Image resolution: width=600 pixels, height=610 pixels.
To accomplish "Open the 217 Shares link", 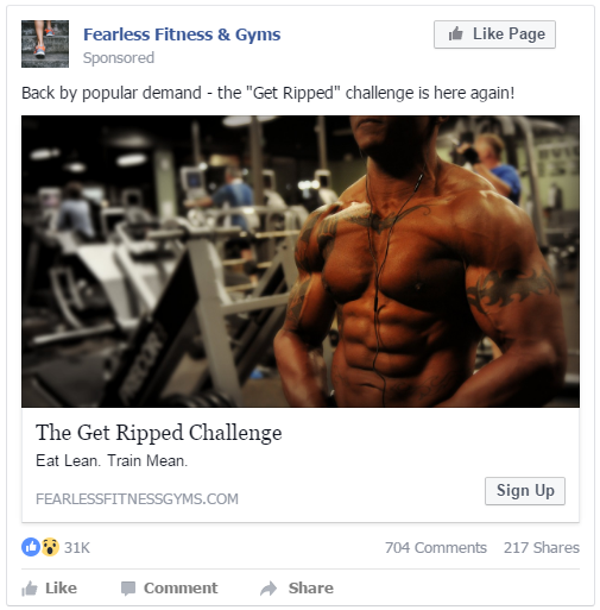I will 542,548.
